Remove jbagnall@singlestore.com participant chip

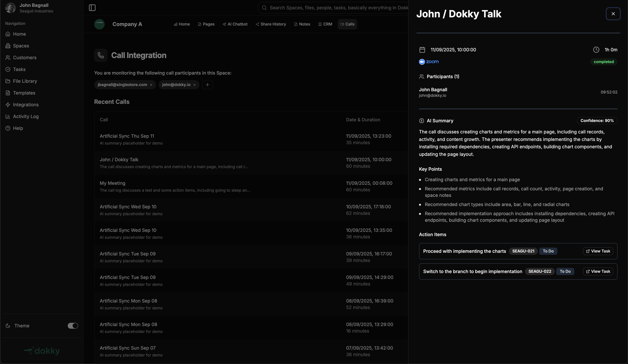151,85
